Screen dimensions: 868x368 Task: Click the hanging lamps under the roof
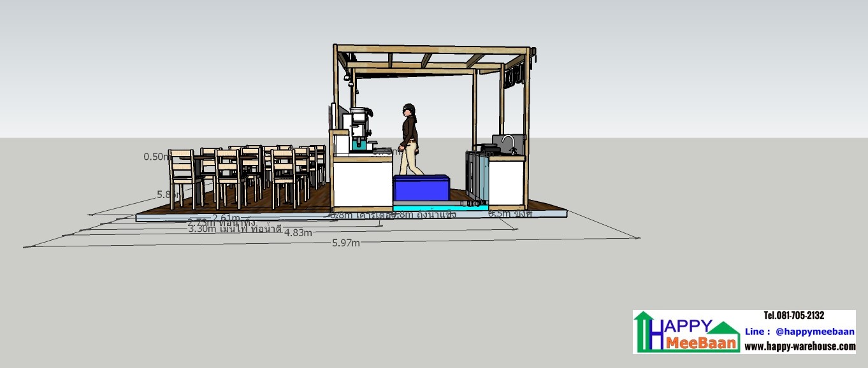tap(348, 77)
